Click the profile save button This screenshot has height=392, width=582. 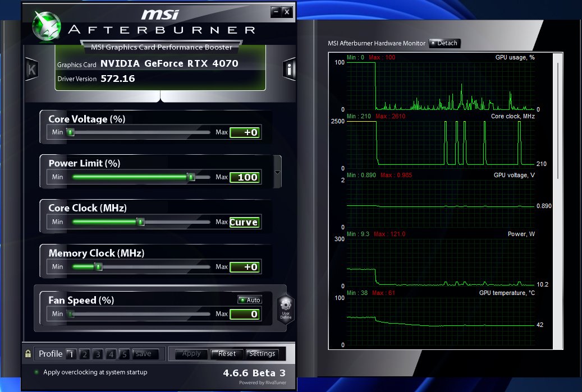pyautogui.click(x=145, y=354)
